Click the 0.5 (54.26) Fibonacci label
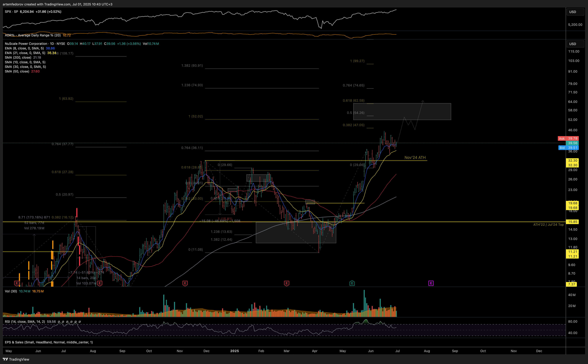Image resolution: width=588 pixels, height=364 pixels. (x=356, y=113)
